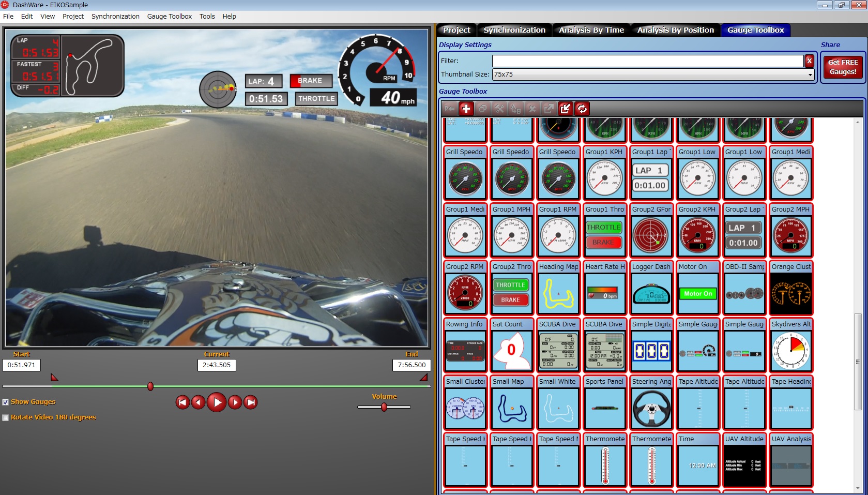Screen dimensions: 868x495
Task: Select the Steering Angle wheel gauge
Action: [x=651, y=402]
